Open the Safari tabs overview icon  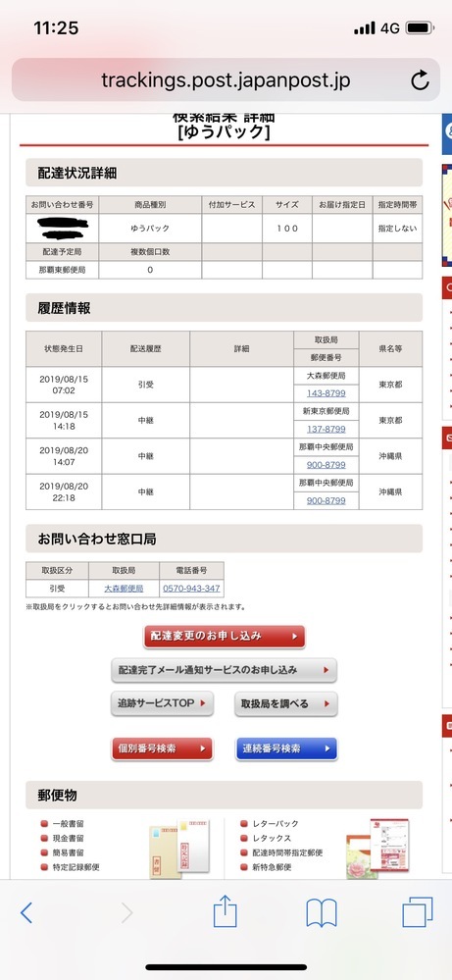[x=417, y=912]
